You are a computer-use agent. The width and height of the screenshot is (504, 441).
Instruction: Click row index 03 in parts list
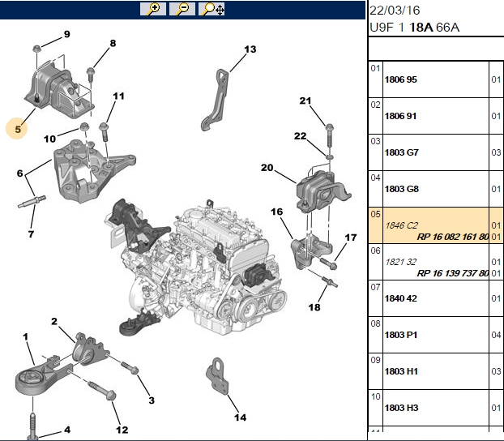click(375, 141)
